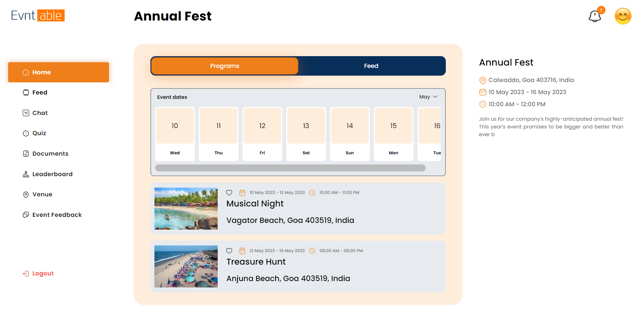Screen dimensions: 644x313
Task: Click the event dates horizontal scrollbar
Action: 290,168
